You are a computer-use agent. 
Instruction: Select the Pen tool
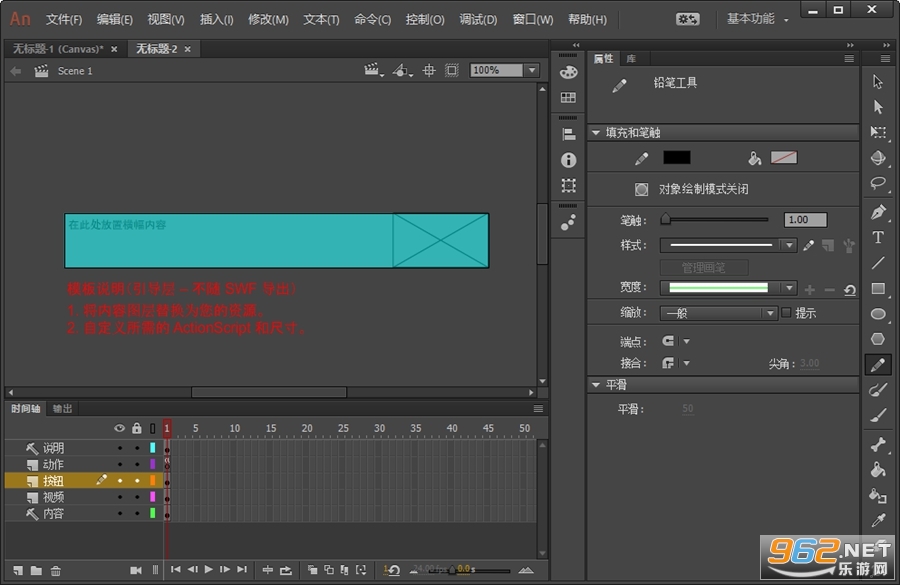click(x=878, y=212)
